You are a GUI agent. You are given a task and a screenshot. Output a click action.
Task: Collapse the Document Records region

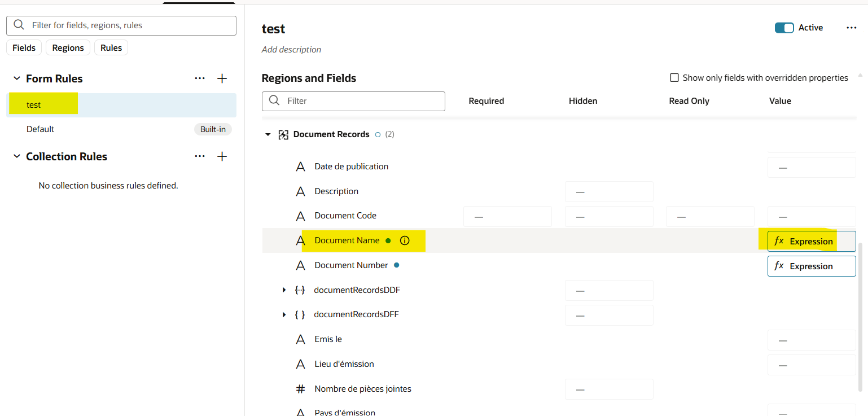[x=268, y=134]
